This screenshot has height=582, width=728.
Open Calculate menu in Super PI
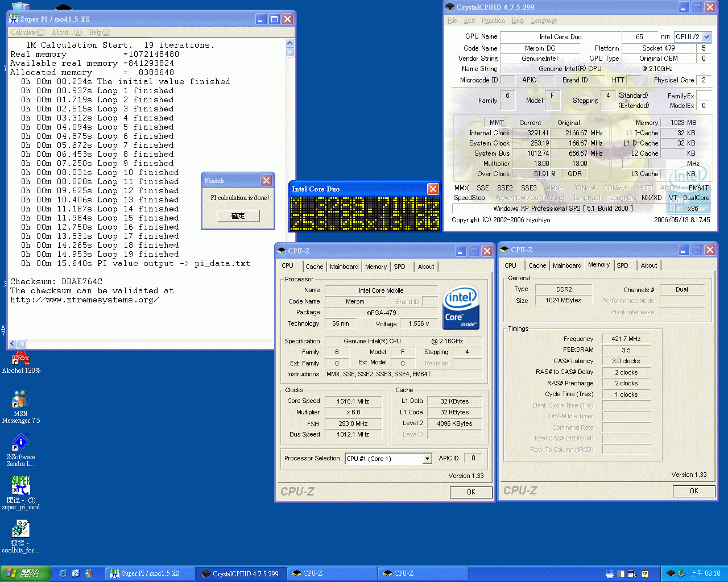(x=27, y=32)
